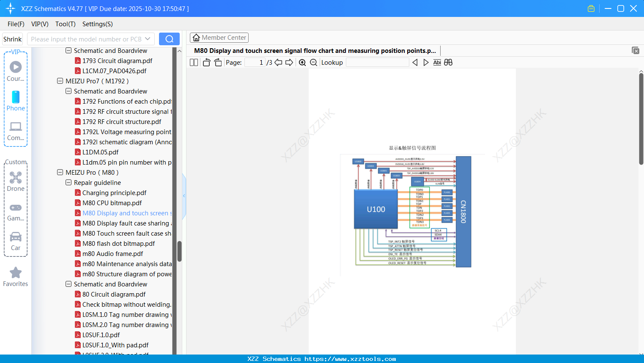Collapse Schematic and Boardview under M80
644x363 pixels.
69,284
